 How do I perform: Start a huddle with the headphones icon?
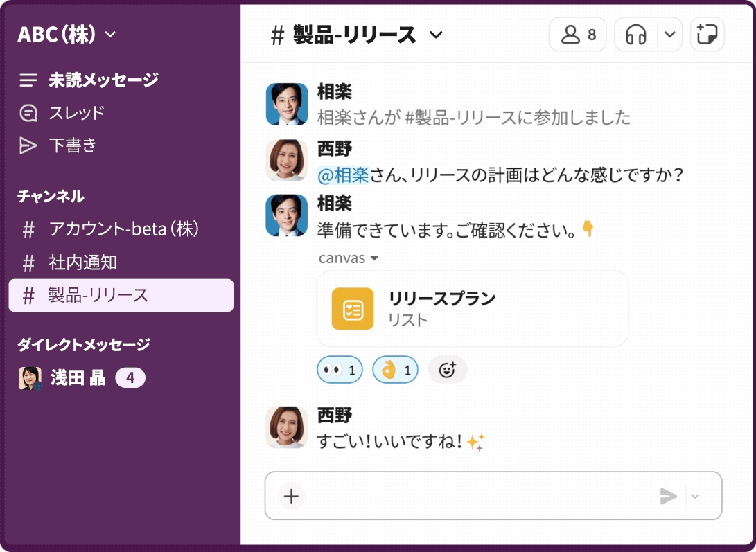coord(638,33)
